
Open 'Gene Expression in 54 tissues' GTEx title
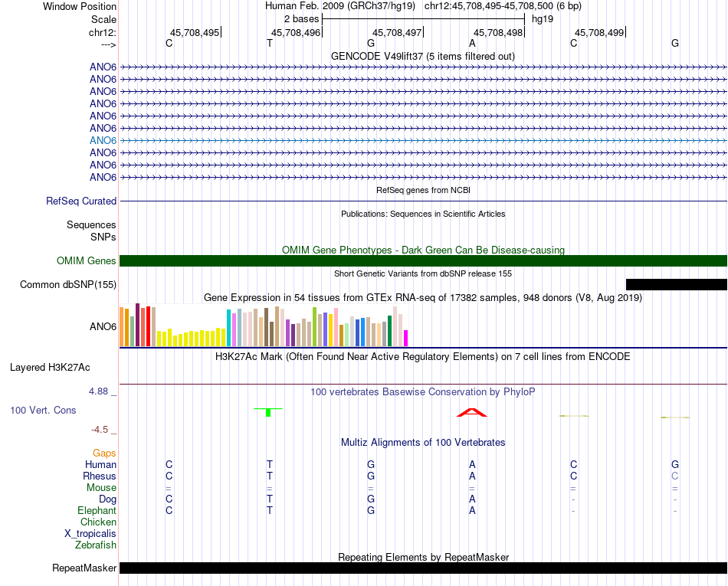[423, 297]
